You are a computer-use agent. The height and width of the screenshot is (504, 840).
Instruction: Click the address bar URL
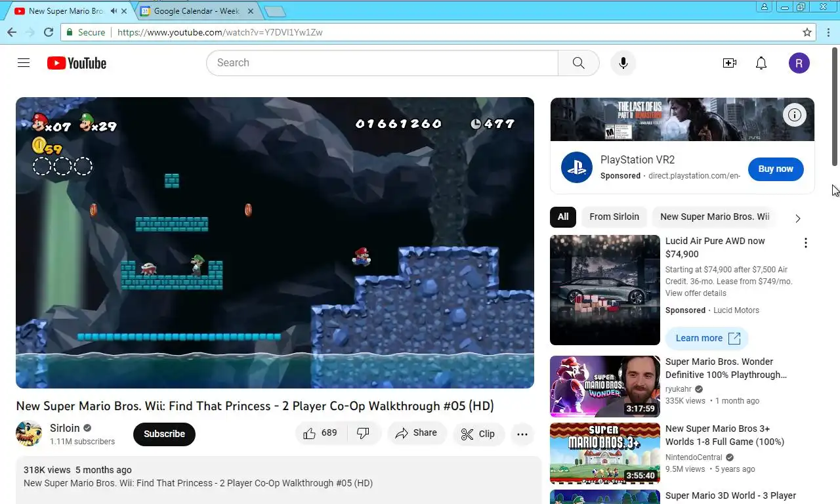tap(220, 32)
